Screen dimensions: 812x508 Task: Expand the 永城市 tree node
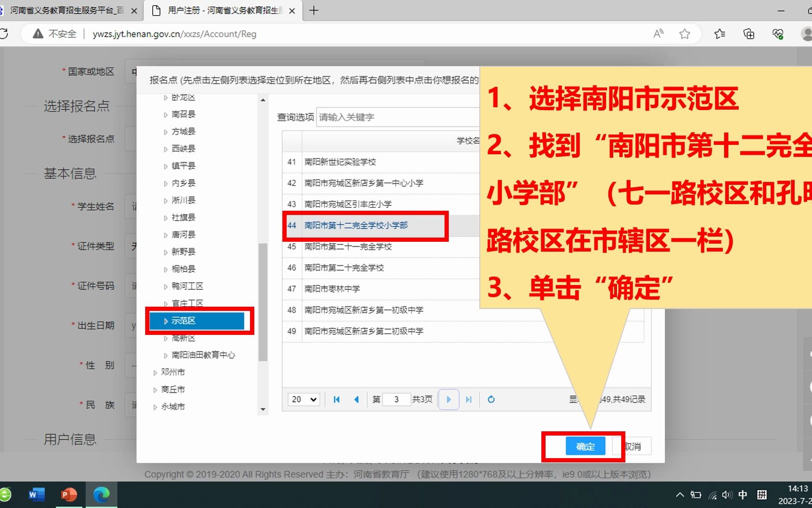coord(155,407)
